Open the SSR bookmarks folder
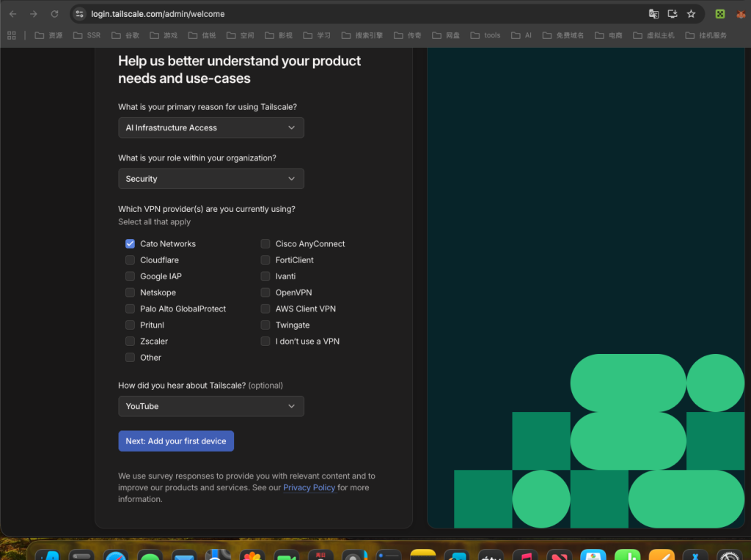 coord(87,35)
